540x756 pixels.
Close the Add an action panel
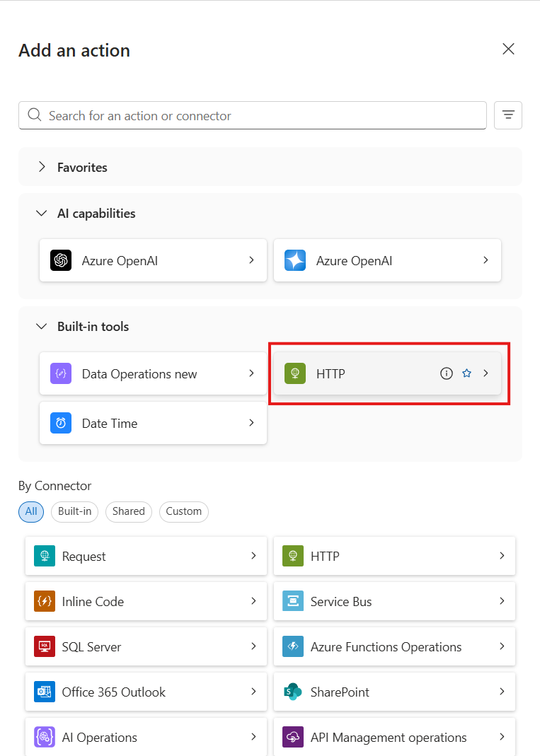point(508,49)
